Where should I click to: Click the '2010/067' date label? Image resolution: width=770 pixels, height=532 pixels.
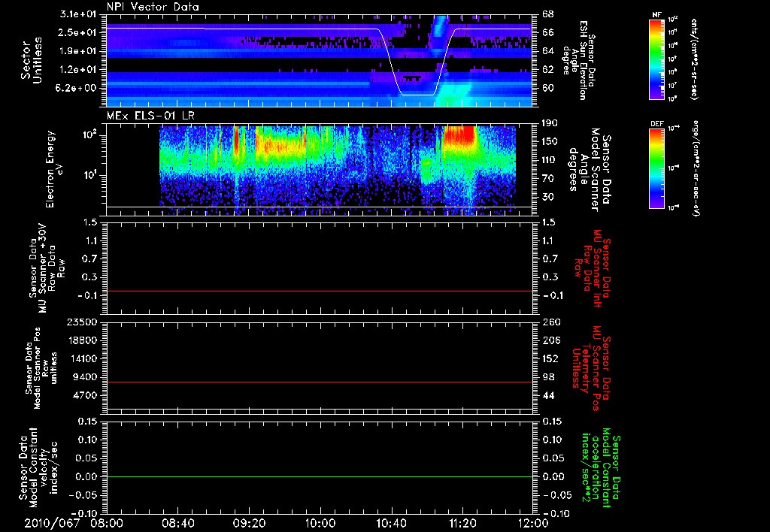click(x=52, y=523)
